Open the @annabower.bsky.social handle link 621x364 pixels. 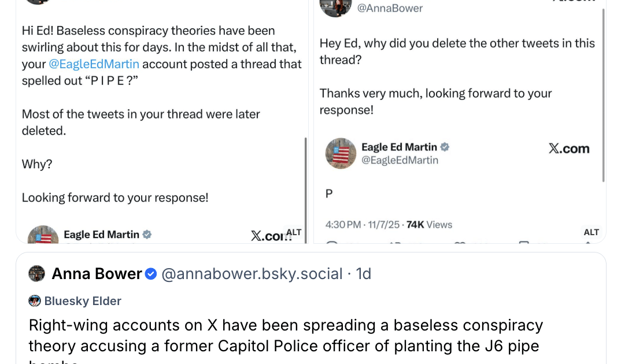click(x=252, y=274)
